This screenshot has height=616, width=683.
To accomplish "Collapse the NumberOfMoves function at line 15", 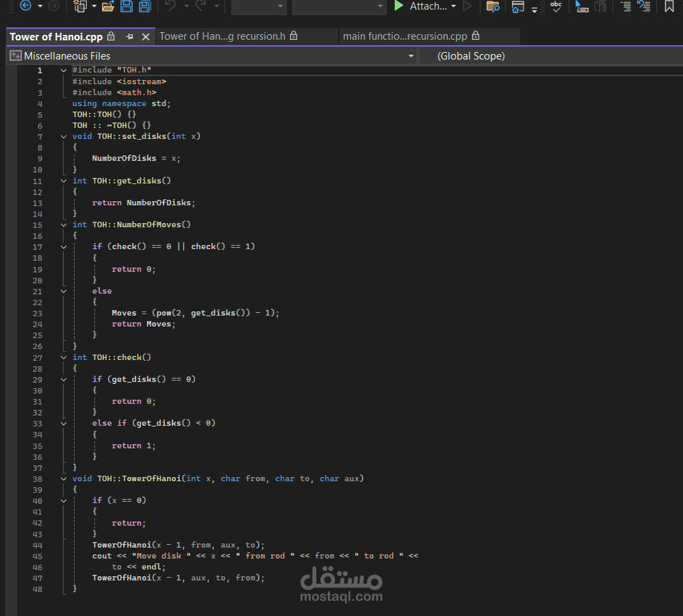I will [x=64, y=224].
